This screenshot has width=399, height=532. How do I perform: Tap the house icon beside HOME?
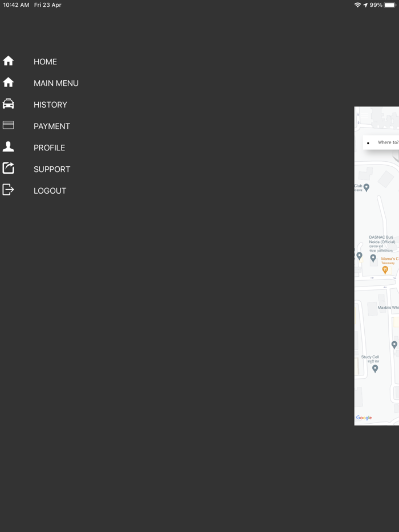tap(8, 61)
